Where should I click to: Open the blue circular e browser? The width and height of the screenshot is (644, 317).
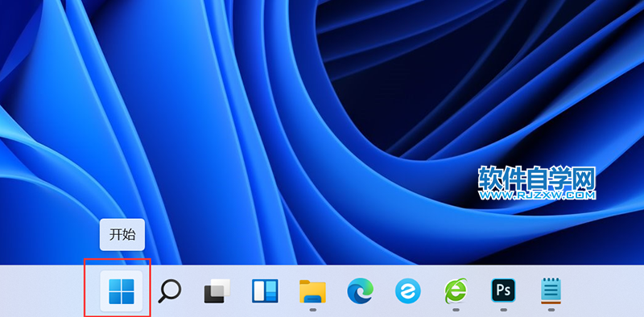pyautogui.click(x=408, y=290)
